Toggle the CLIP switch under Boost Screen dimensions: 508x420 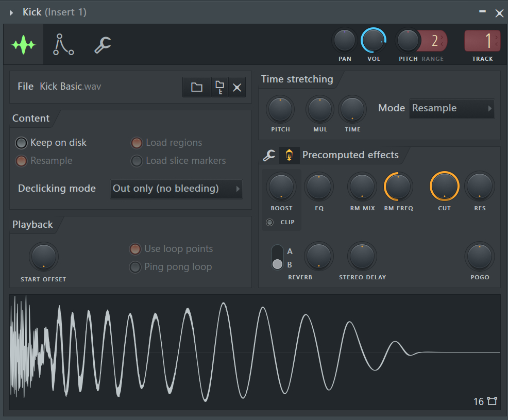pyautogui.click(x=269, y=223)
